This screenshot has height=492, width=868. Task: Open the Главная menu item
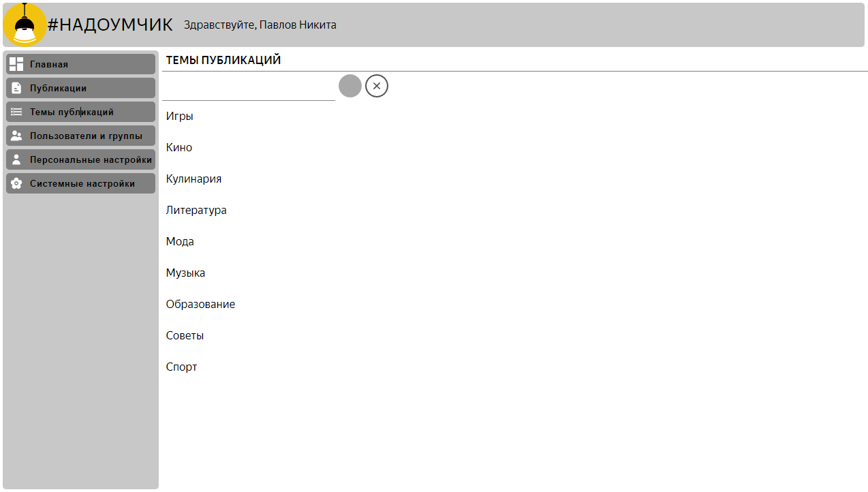(x=81, y=64)
